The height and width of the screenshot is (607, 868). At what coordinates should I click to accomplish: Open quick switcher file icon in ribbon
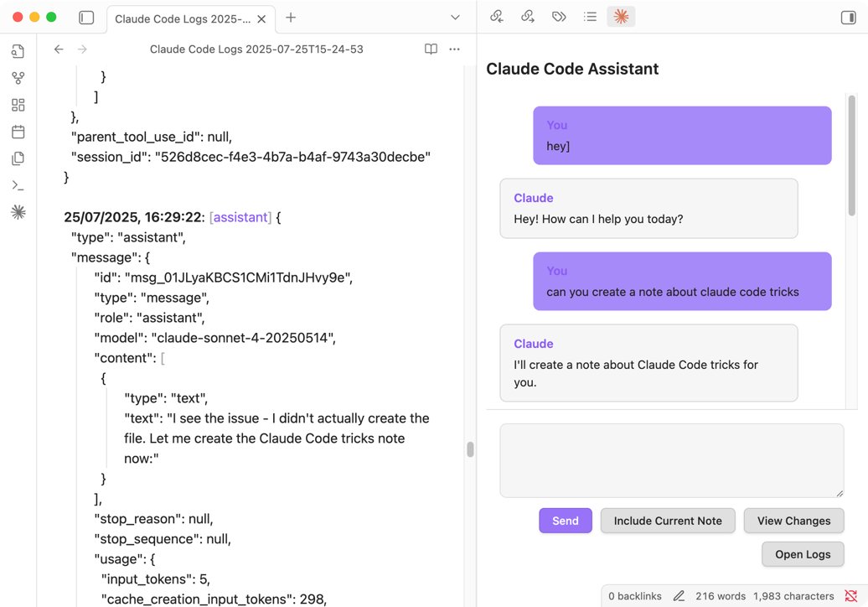18,51
